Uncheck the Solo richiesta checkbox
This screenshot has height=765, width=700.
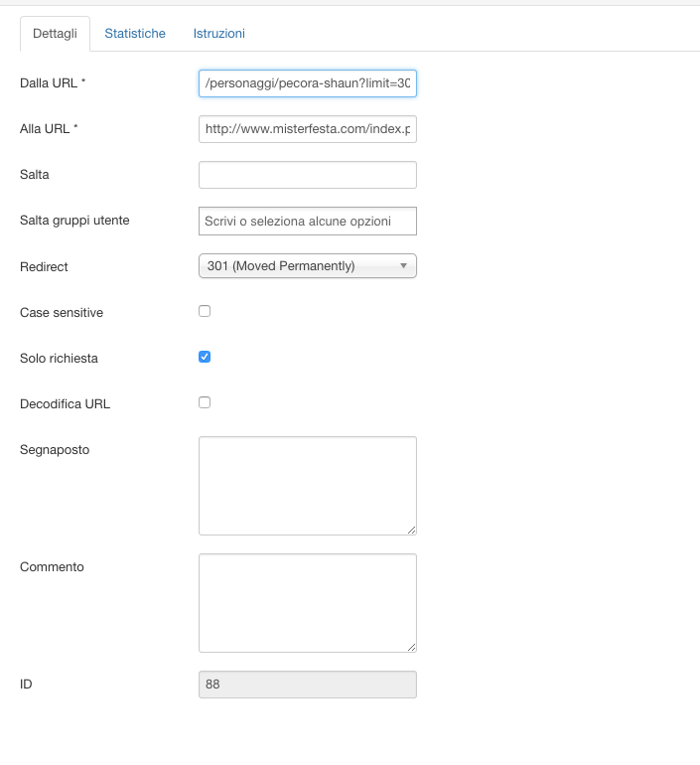tap(205, 357)
